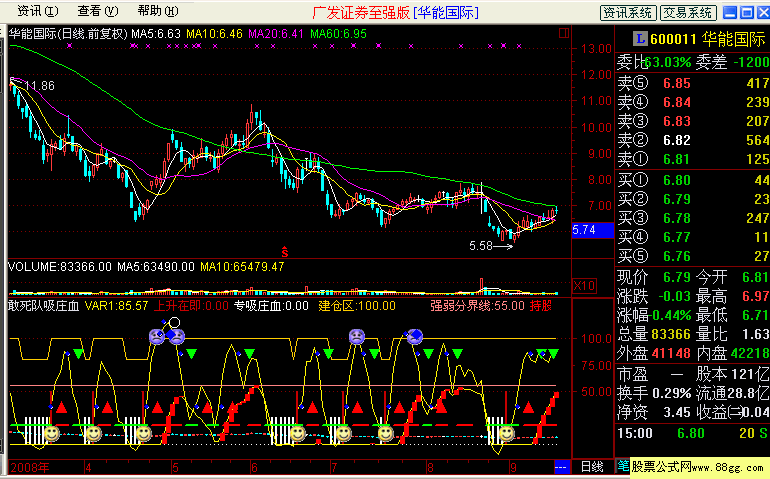The height and width of the screenshot is (479, 770).
Task: Click the blue 5.74 price label on the axis
Action: click(x=593, y=230)
